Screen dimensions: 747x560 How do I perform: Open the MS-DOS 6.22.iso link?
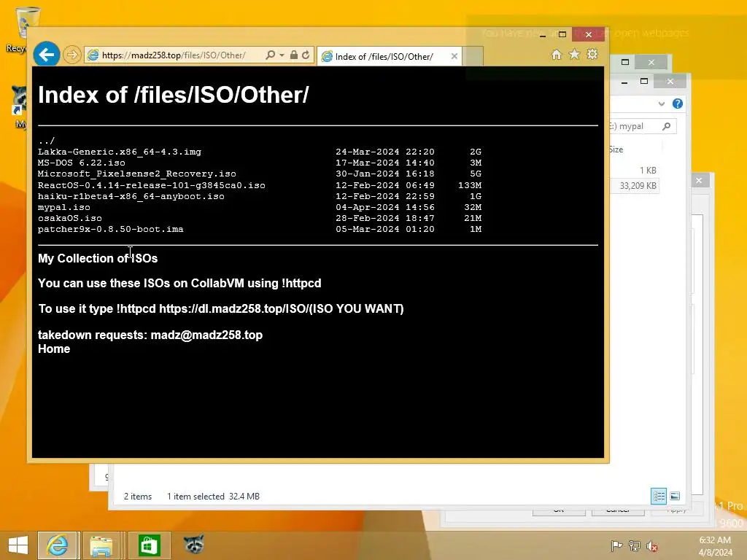tap(82, 163)
